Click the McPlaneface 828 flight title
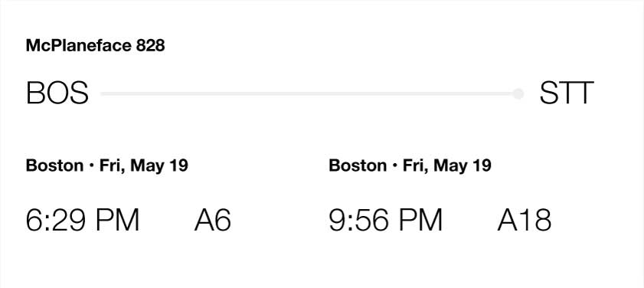The image size is (644, 288). (x=95, y=45)
